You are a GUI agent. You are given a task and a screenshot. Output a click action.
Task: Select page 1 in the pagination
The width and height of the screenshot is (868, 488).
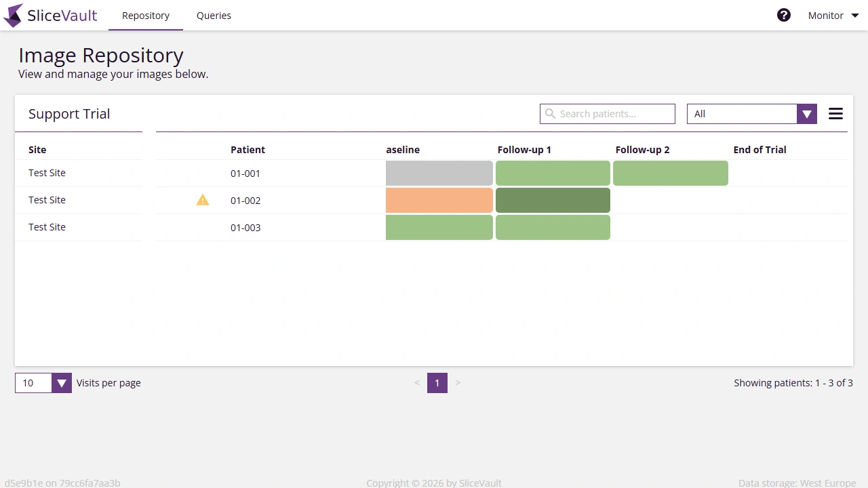(437, 382)
